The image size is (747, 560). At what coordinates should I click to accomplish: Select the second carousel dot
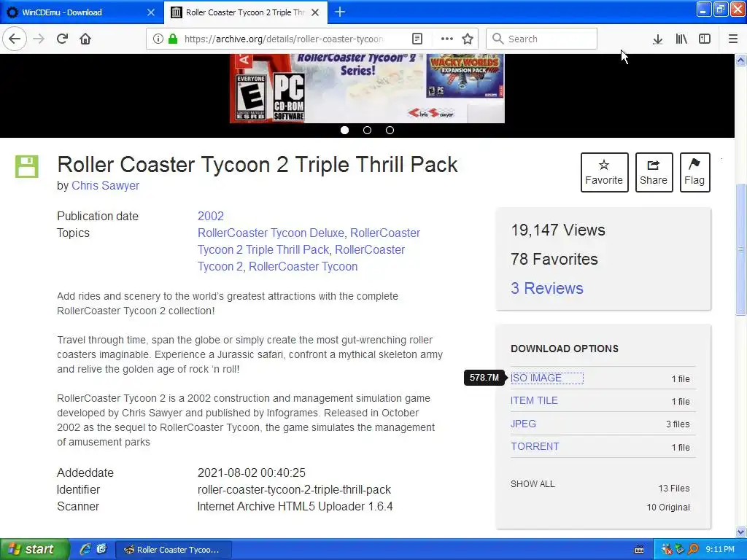click(368, 130)
